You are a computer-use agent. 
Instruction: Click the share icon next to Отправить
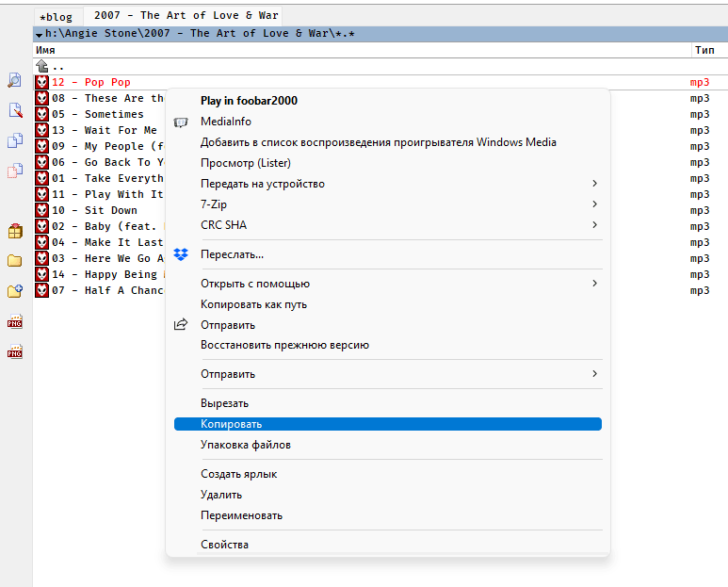click(181, 324)
